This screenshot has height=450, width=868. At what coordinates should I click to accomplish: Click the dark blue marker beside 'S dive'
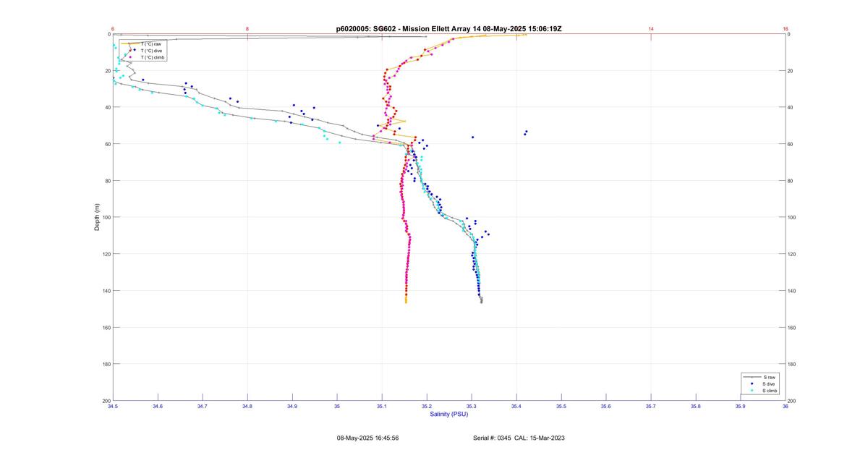click(752, 384)
